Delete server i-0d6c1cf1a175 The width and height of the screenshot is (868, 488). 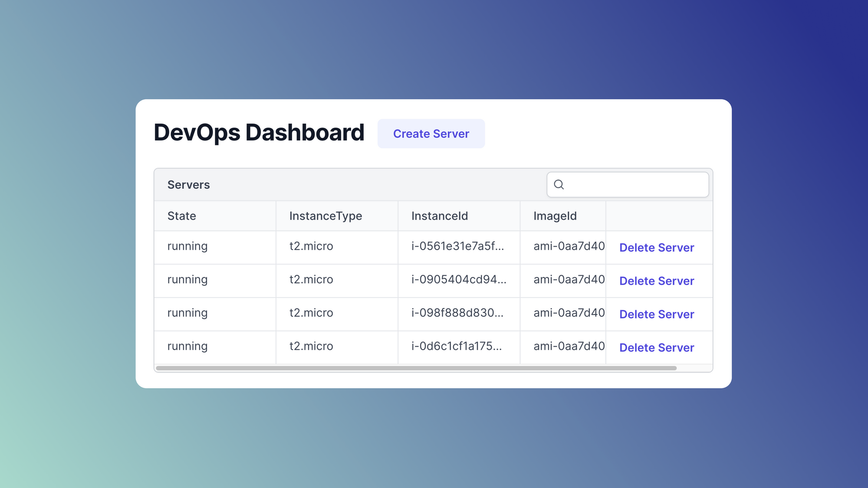click(657, 348)
